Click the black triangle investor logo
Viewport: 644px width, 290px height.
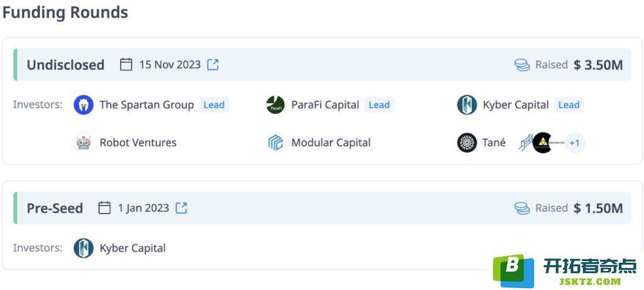(x=543, y=143)
